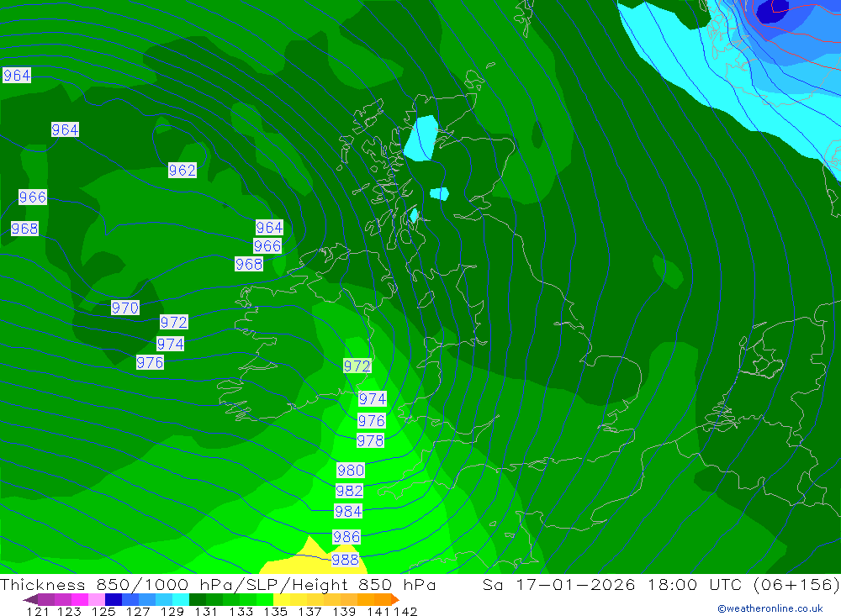Click the chart title 'Thickness 850/1000 hPa/SLP/Height 850 hPa'
This screenshot has height=616, width=841.
pos(219,584)
